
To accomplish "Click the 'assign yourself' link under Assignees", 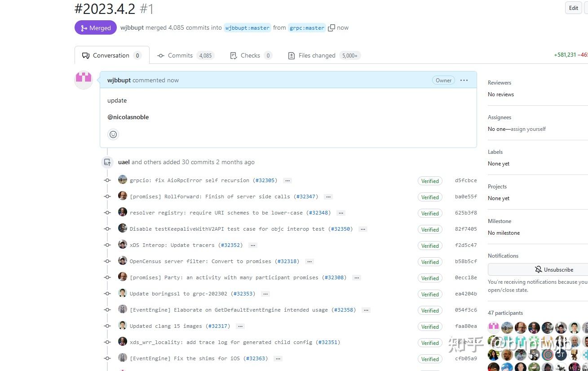I will click(528, 129).
